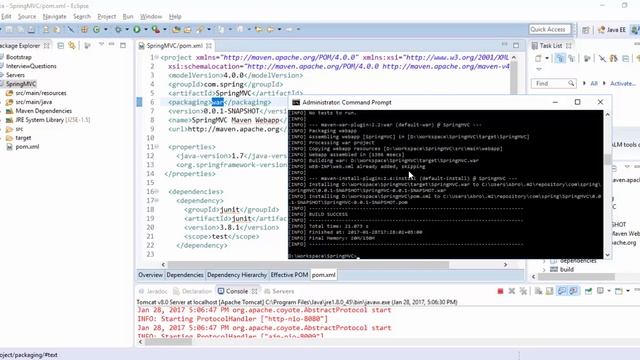Switch to the Dependencies tab

click(x=185, y=275)
